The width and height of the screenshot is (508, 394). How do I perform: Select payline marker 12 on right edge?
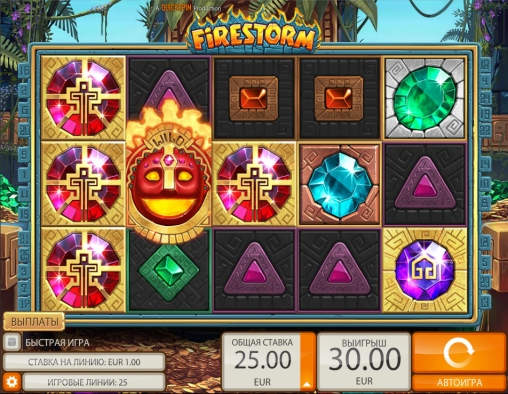click(x=485, y=62)
